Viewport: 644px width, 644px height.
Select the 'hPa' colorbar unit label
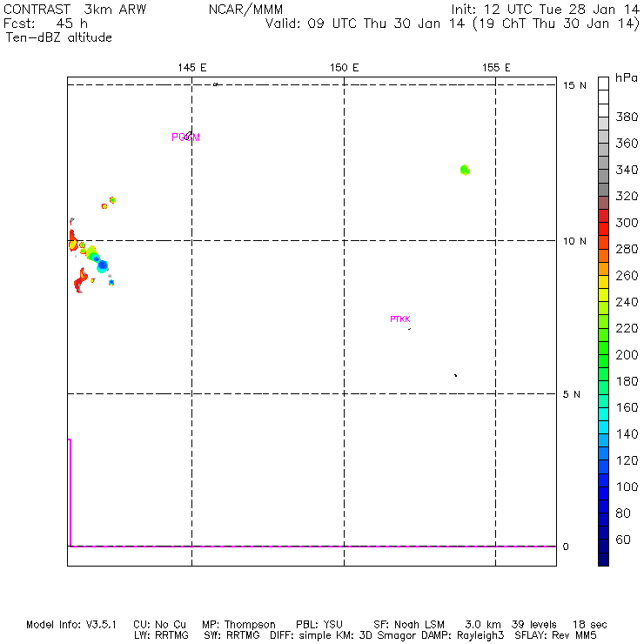(627, 77)
